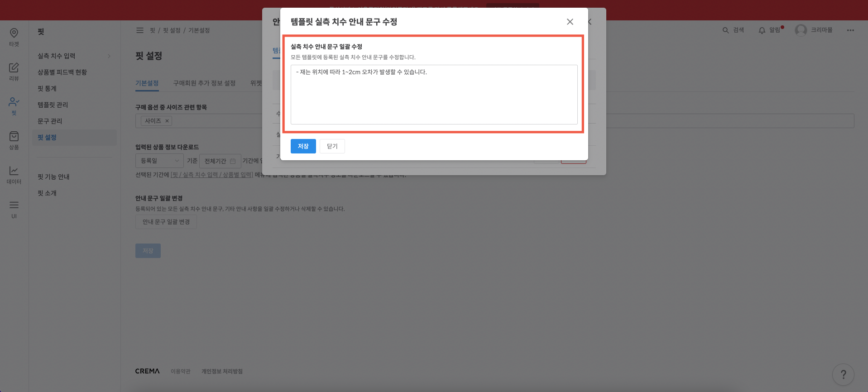Toggle the hamburger menu beside breadcrumb
This screenshot has width=868, height=392.
140,30
